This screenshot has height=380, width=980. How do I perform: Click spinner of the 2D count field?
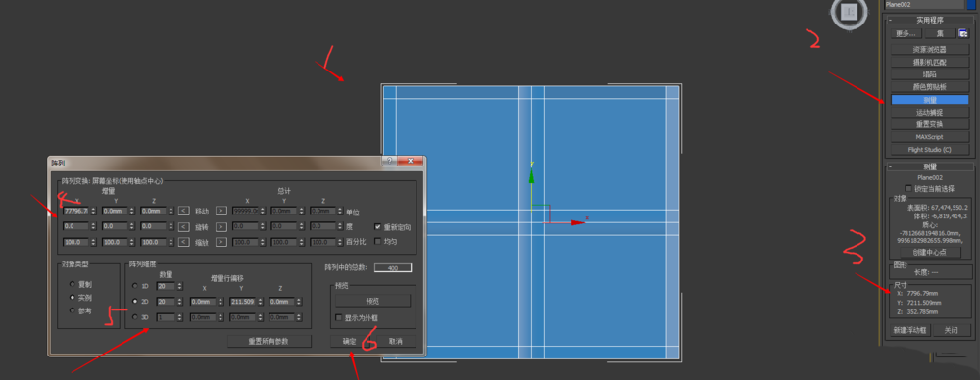pyautogui.click(x=180, y=302)
